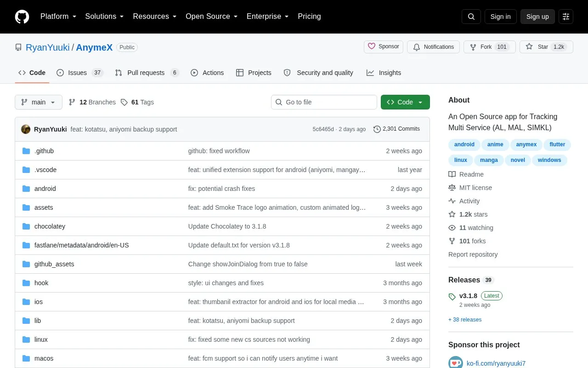Click the Go to file search field
The width and height of the screenshot is (588, 368).
click(324, 102)
